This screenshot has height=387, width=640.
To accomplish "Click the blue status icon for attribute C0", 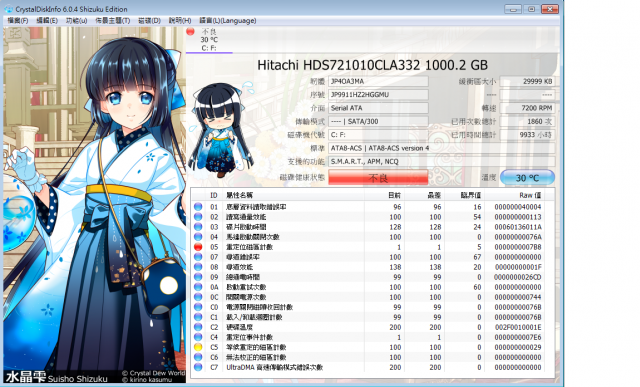I will tap(198, 307).
